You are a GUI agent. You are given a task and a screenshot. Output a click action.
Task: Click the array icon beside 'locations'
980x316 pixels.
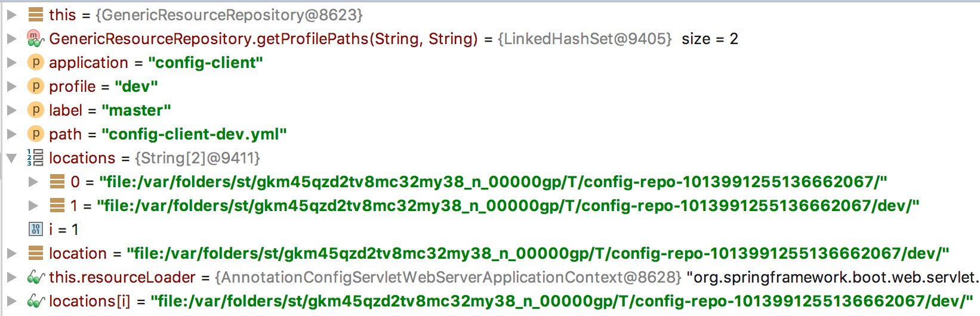click(36, 158)
